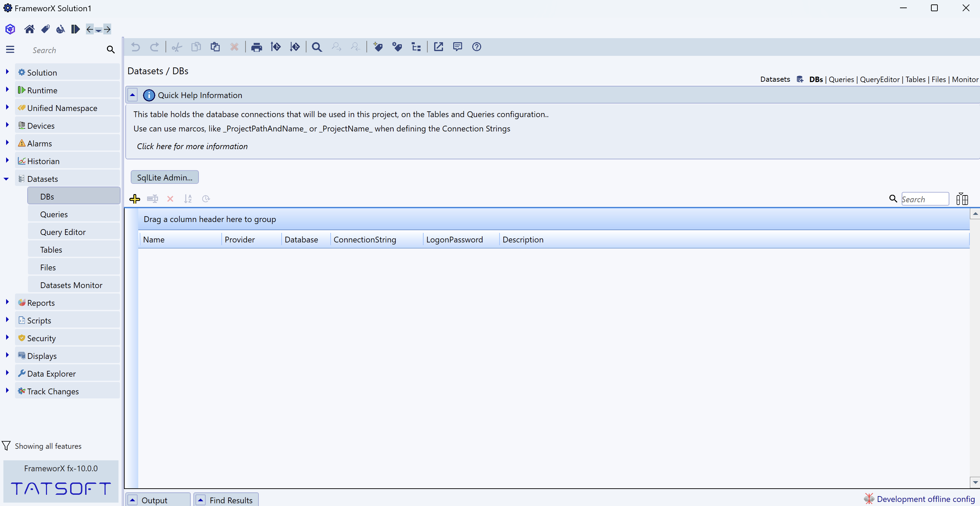
Task: Navigate forward with the right arrow
Action: coord(107,29)
